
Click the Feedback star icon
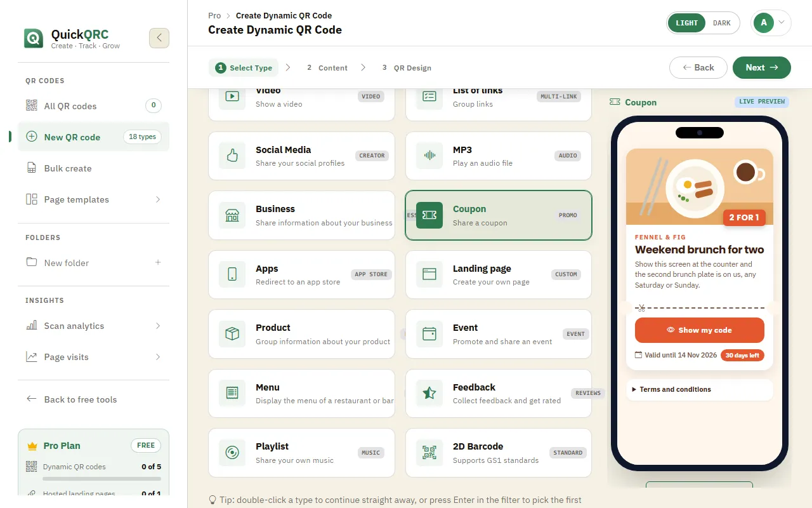pos(429,393)
